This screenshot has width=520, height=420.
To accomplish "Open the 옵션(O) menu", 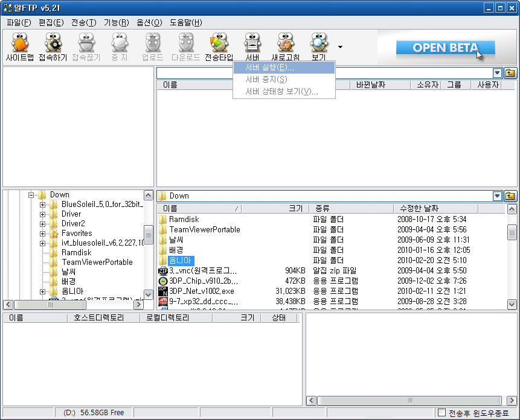I will pos(149,22).
